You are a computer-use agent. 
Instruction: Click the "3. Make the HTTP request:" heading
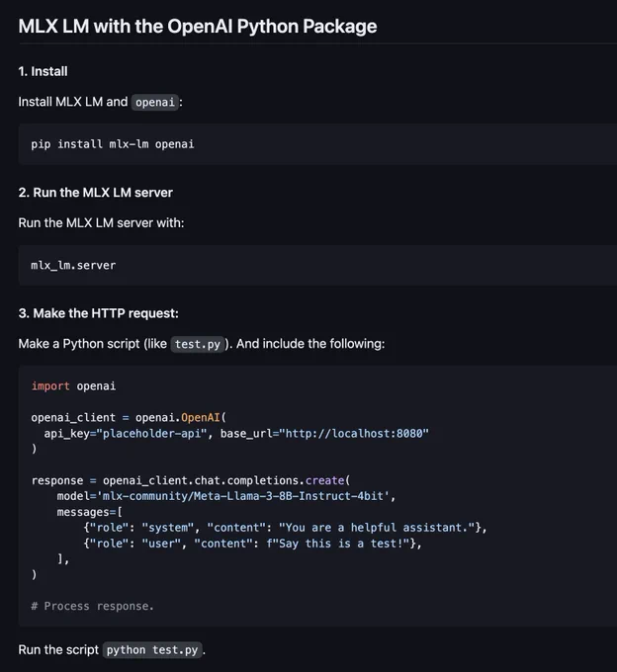tap(99, 313)
